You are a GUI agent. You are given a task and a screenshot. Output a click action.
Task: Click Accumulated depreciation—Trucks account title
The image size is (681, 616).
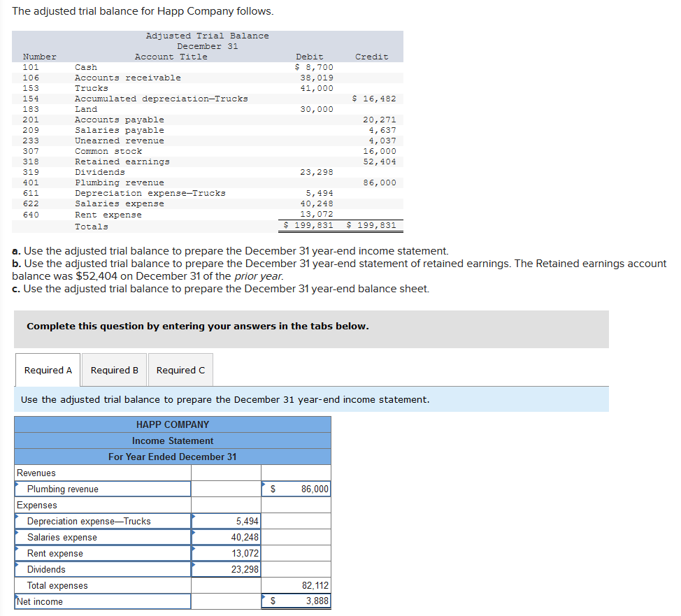tap(161, 99)
